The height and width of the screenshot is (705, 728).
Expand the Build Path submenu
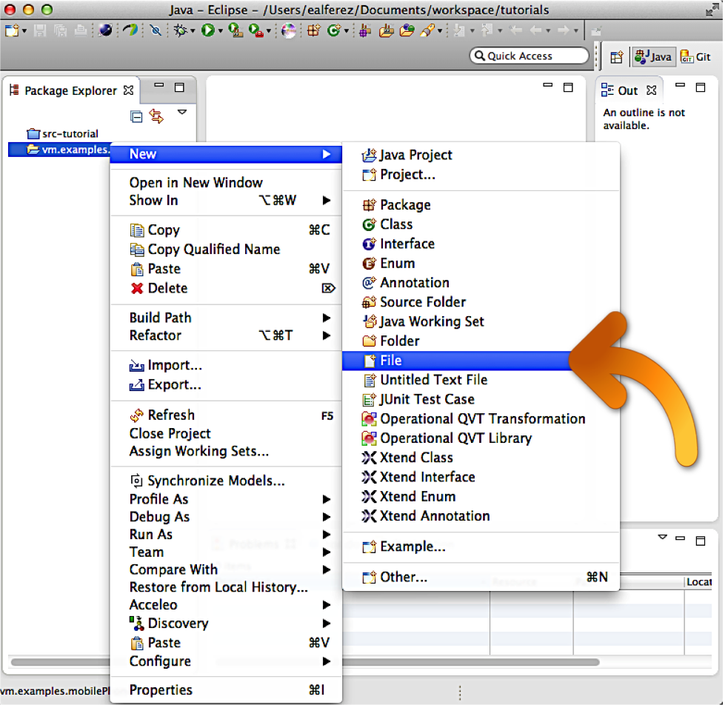click(226, 318)
